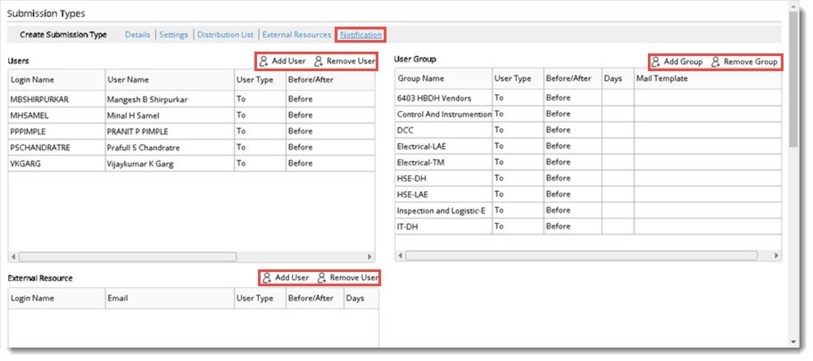The width and height of the screenshot is (813, 361).
Task: Switch to the External Resources tab
Action: pos(297,35)
